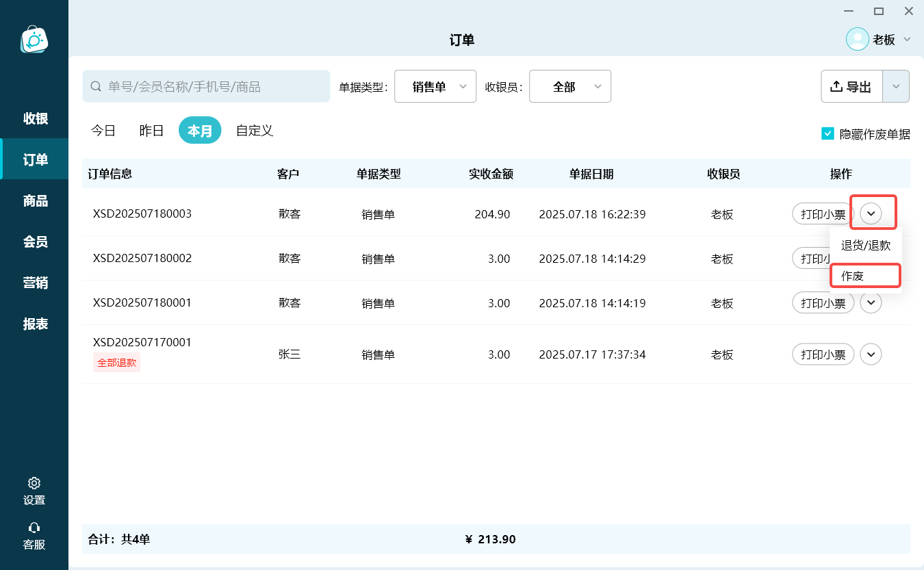
Task: Expand the 老板 account menu chevron
Action: [x=908, y=39]
